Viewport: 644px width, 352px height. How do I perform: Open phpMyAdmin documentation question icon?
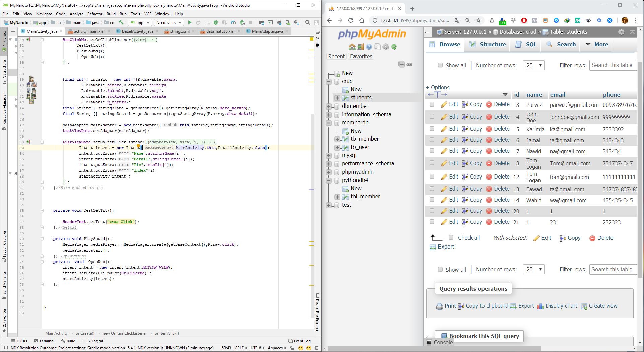coord(369,47)
